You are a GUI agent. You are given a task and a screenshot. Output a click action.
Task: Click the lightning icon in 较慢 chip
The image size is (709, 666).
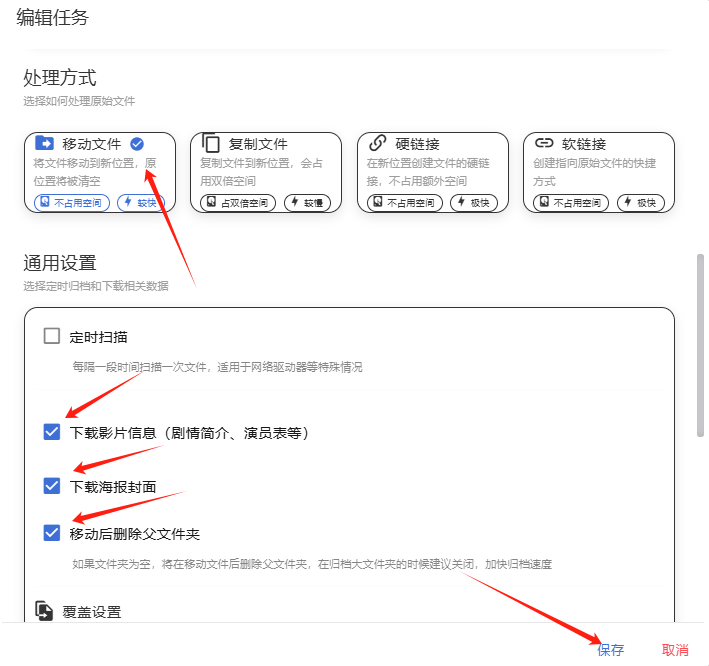pos(295,202)
